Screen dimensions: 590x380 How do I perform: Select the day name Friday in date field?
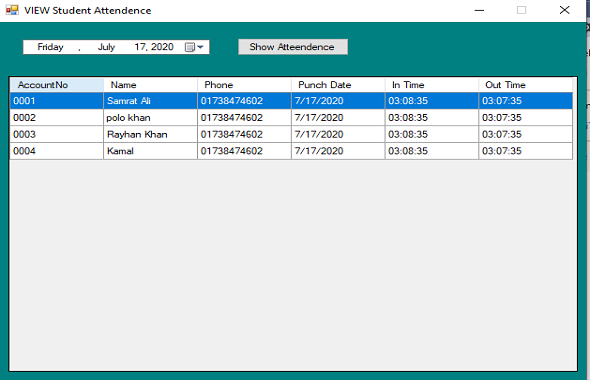click(50, 47)
